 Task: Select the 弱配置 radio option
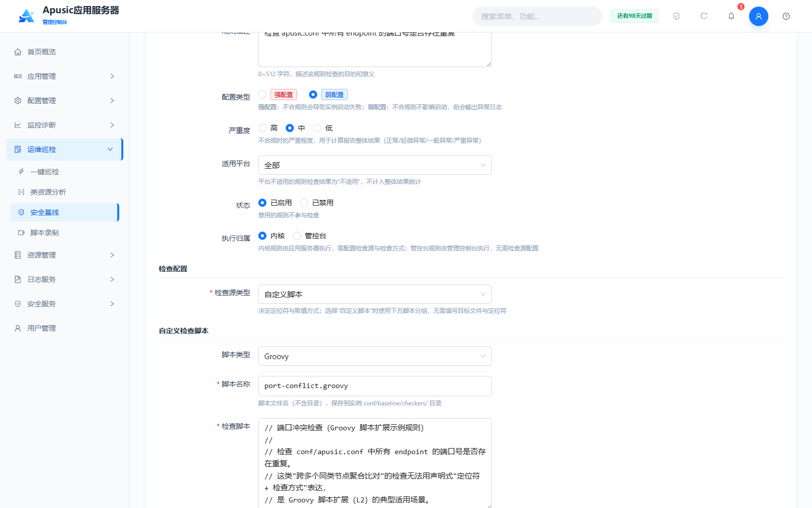(x=313, y=94)
